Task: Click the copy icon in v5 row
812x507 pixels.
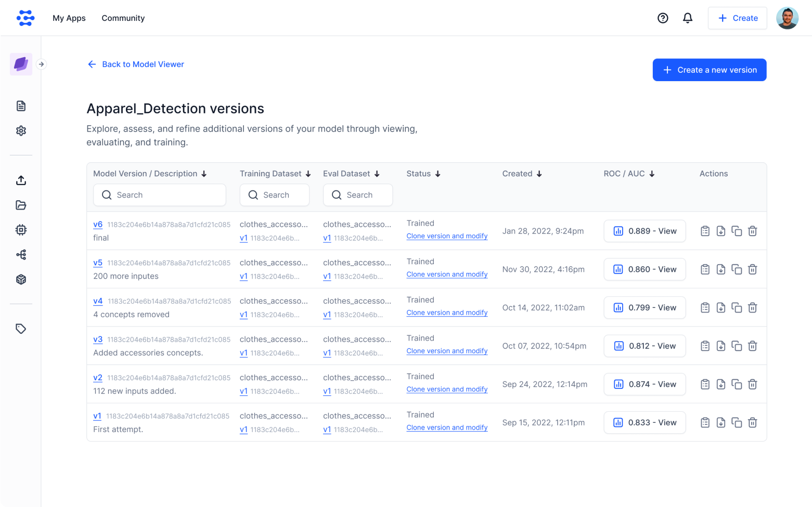Action: [737, 269]
